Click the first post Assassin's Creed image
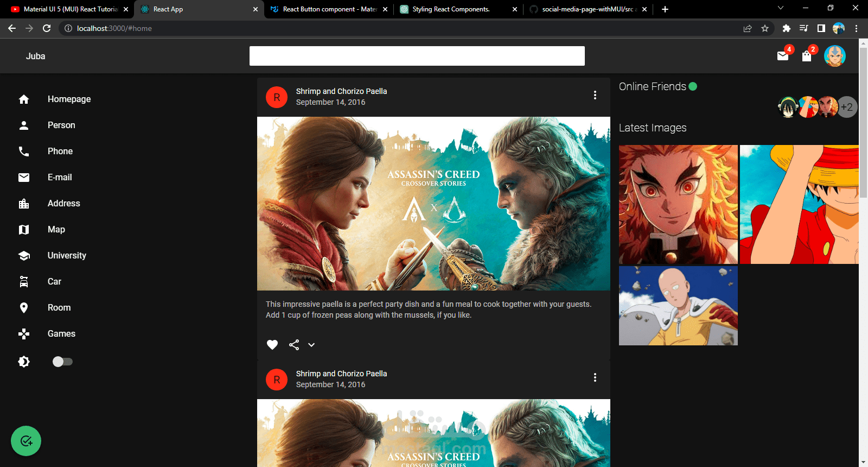 coord(433,204)
